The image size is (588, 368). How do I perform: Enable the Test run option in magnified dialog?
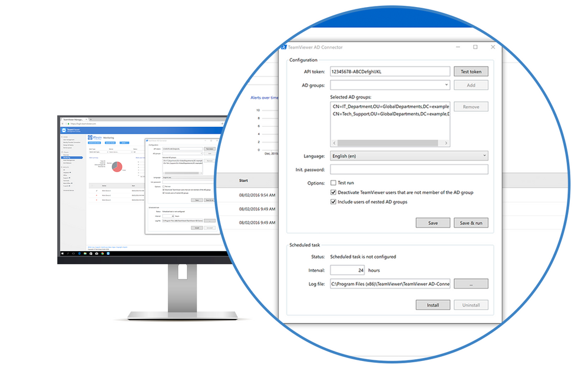[x=333, y=183]
